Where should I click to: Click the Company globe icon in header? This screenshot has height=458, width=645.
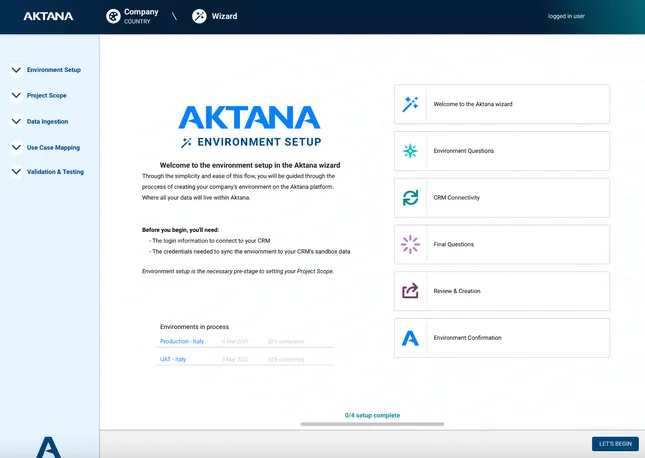click(x=113, y=16)
